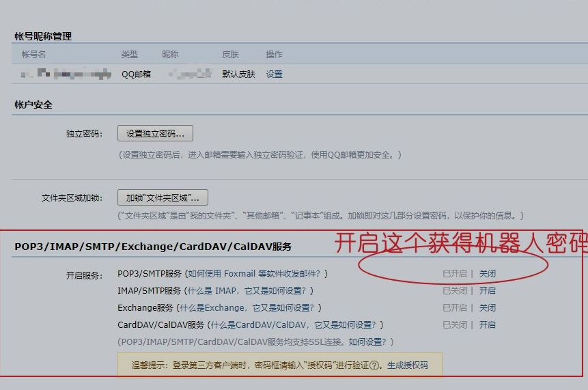Click the 开启服务 label
Image resolution: width=588 pixels, height=390 pixels.
pyautogui.click(x=85, y=276)
